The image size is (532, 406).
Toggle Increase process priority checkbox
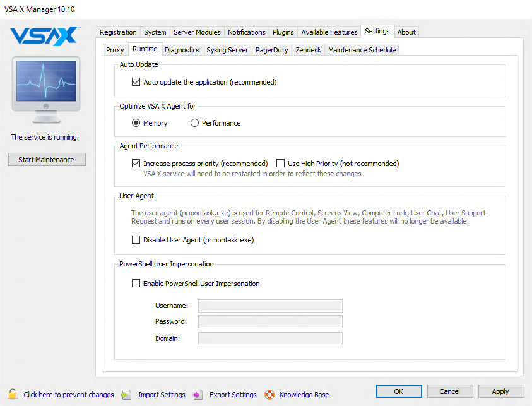point(136,164)
